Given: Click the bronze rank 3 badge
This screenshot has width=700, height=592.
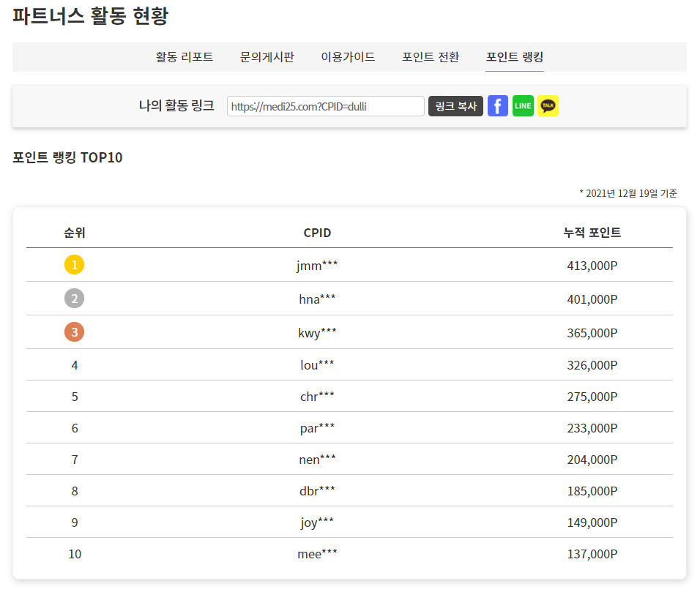Looking at the screenshot, I should tap(74, 332).
